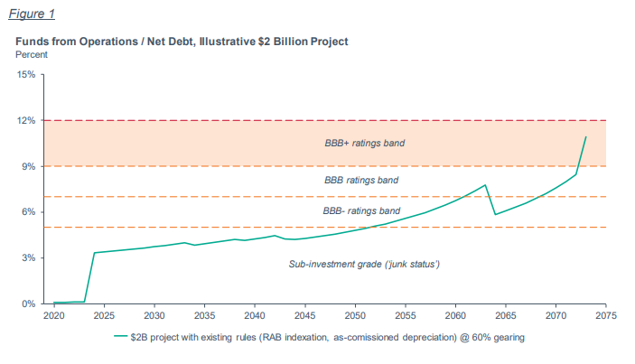Click the 2020 x-axis year label
Image resolution: width=635 pixels, height=364 pixels.
pyautogui.click(x=54, y=318)
